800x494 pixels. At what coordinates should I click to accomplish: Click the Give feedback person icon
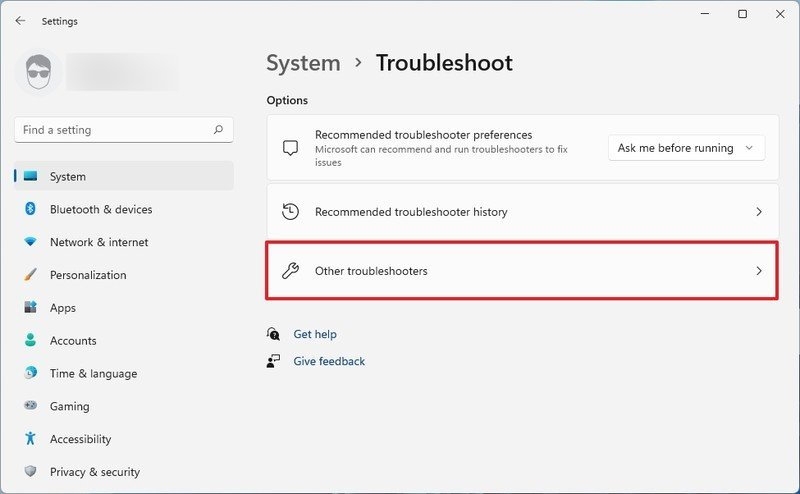click(273, 361)
